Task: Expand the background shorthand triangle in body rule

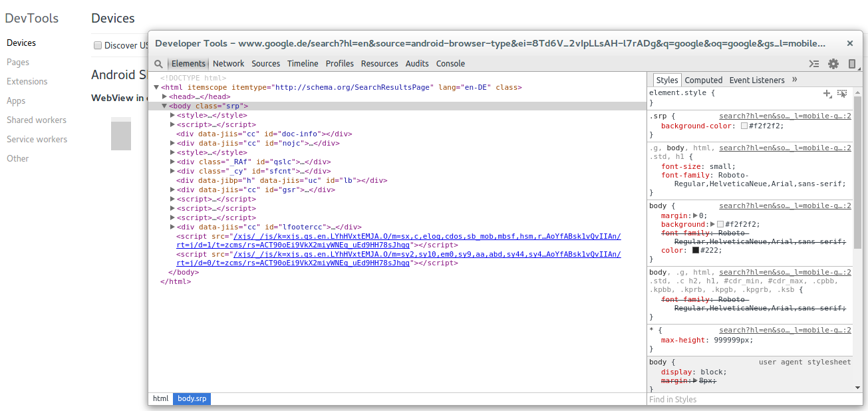Action: point(712,225)
